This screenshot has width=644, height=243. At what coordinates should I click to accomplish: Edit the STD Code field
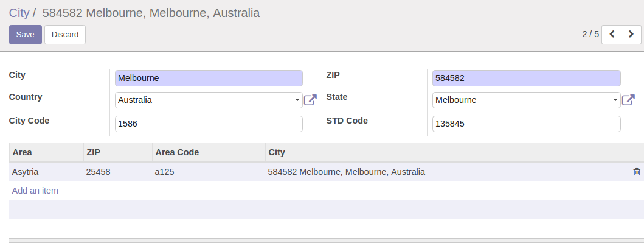(527, 124)
